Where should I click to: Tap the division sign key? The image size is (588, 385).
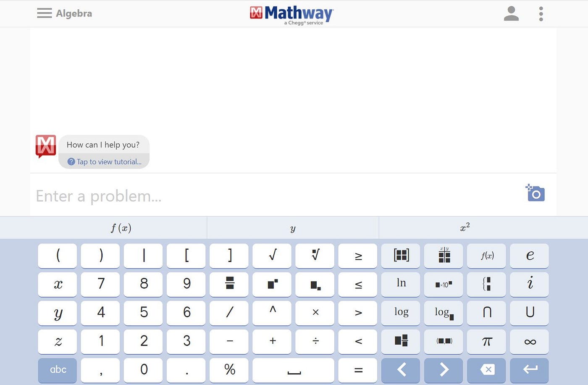click(x=315, y=341)
